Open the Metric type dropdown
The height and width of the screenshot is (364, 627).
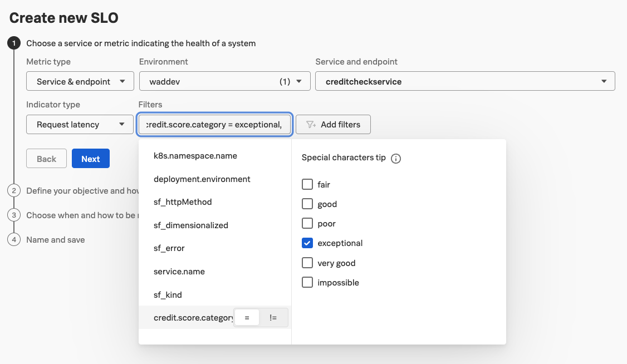pos(80,81)
